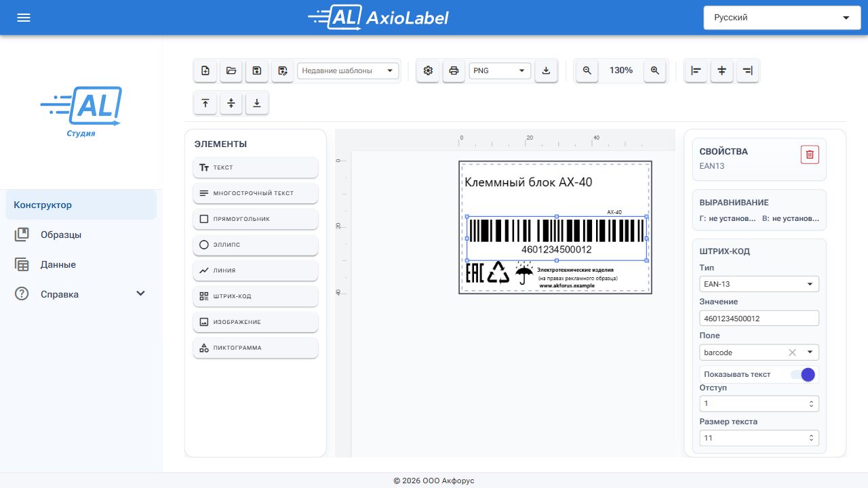Click the Размер текста number field
The width and height of the screenshot is (868, 488).
(x=759, y=438)
